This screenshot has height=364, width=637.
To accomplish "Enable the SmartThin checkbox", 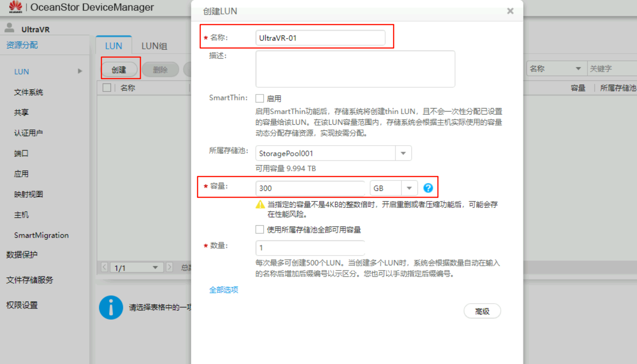I will (x=260, y=98).
